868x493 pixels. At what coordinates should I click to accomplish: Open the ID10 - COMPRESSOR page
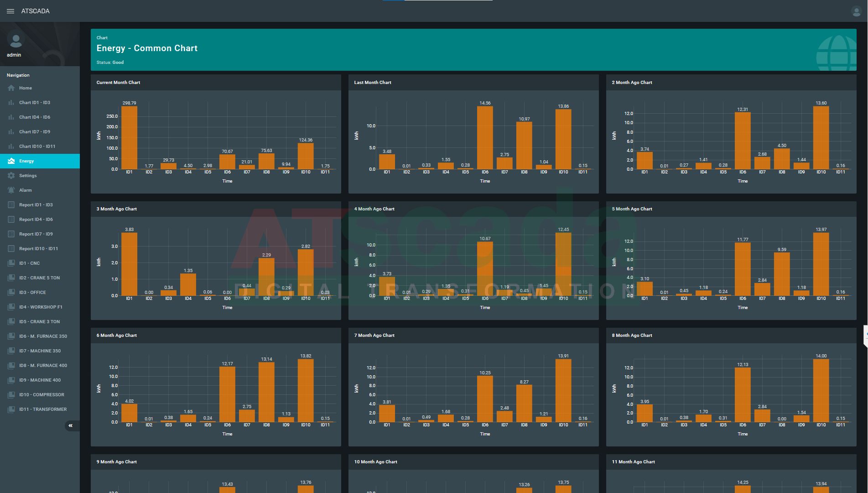tap(42, 395)
